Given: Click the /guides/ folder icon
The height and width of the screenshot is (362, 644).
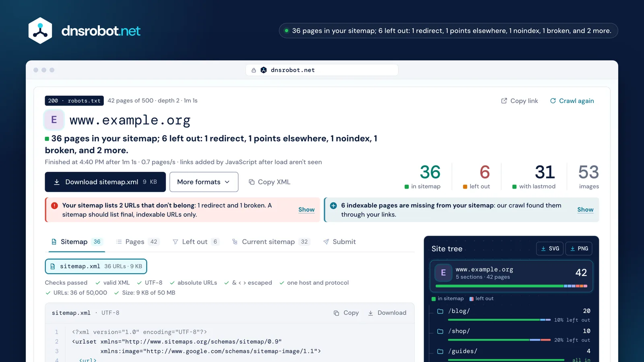Looking at the screenshot, I should coord(440,351).
